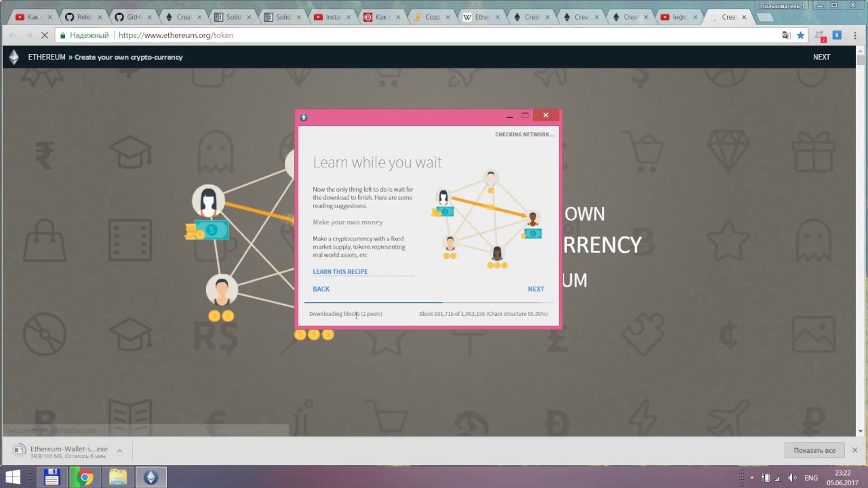Click the volume icon in system tray

click(792, 478)
